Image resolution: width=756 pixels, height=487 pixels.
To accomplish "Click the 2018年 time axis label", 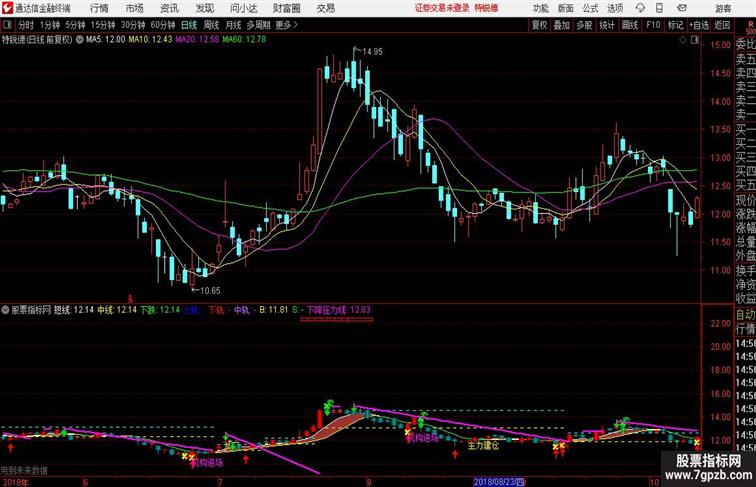I will tap(14, 482).
